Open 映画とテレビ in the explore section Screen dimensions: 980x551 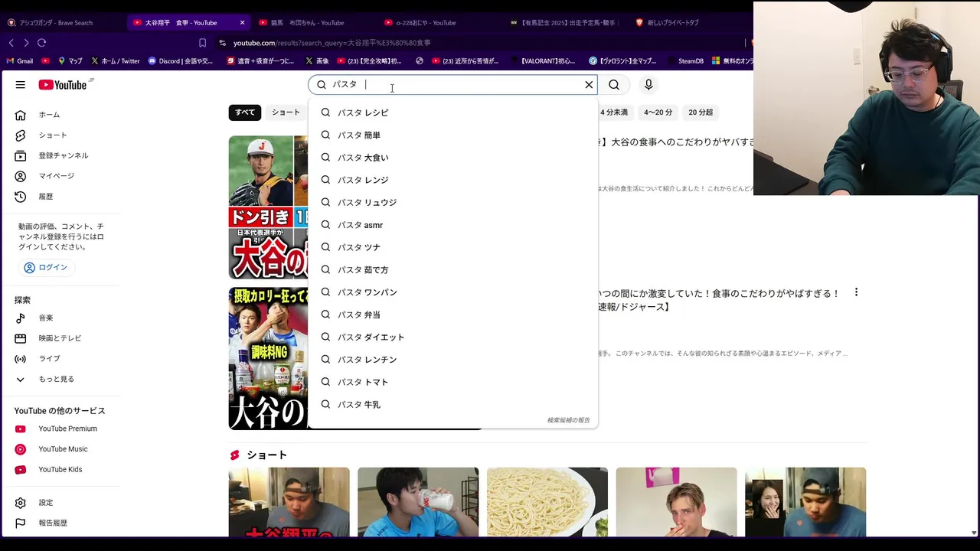61,338
